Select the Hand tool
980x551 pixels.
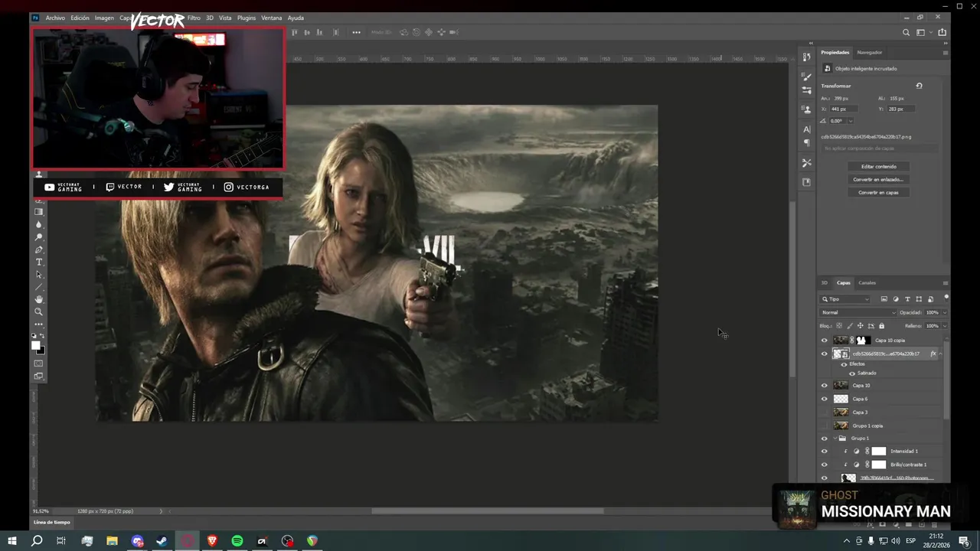click(x=39, y=299)
